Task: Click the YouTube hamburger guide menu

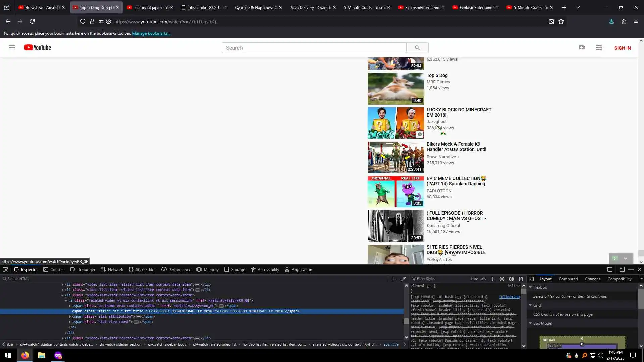Action: click(x=12, y=48)
